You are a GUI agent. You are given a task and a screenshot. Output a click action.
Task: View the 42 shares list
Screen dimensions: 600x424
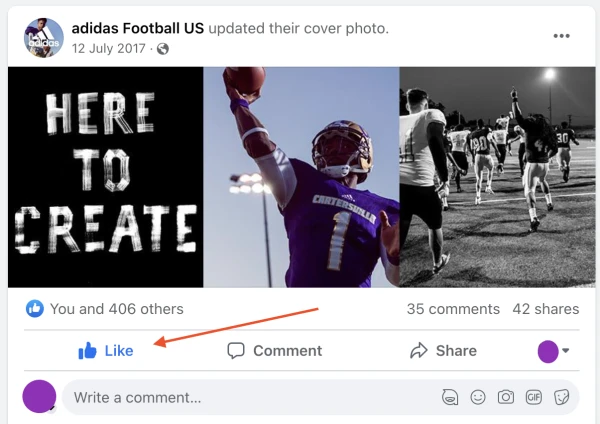(x=545, y=309)
